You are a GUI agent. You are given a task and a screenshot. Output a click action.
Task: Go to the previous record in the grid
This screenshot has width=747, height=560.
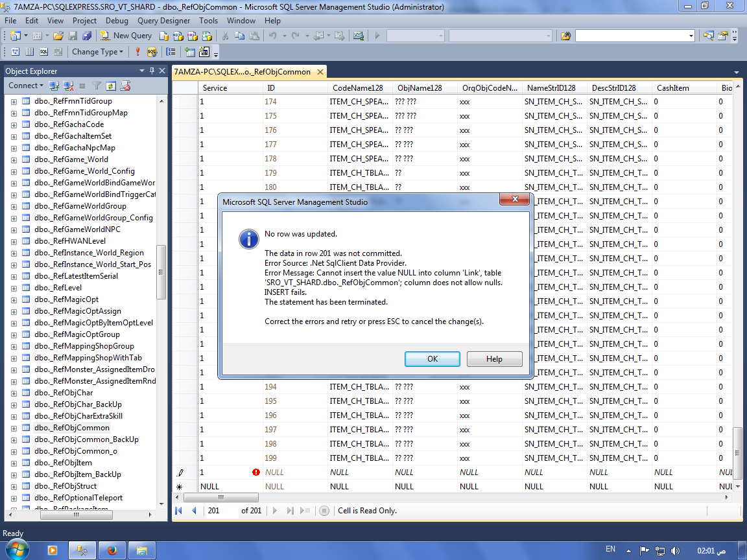(x=194, y=511)
